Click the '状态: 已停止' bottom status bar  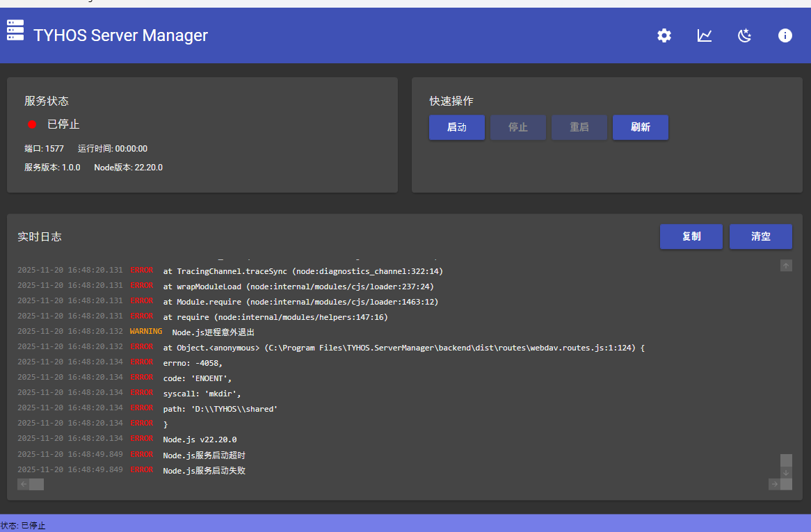click(23, 526)
